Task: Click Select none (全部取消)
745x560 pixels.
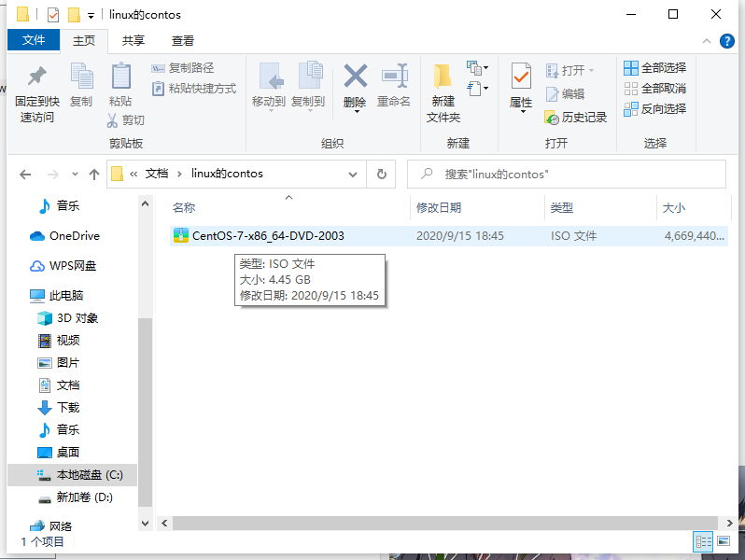Action: [x=654, y=89]
